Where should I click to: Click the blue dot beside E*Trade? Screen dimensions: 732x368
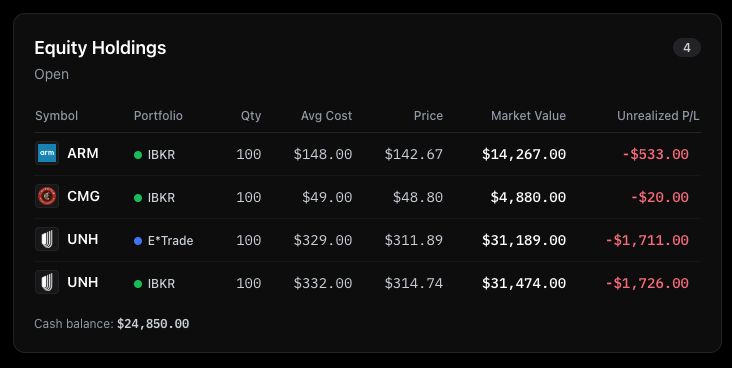[138, 241]
